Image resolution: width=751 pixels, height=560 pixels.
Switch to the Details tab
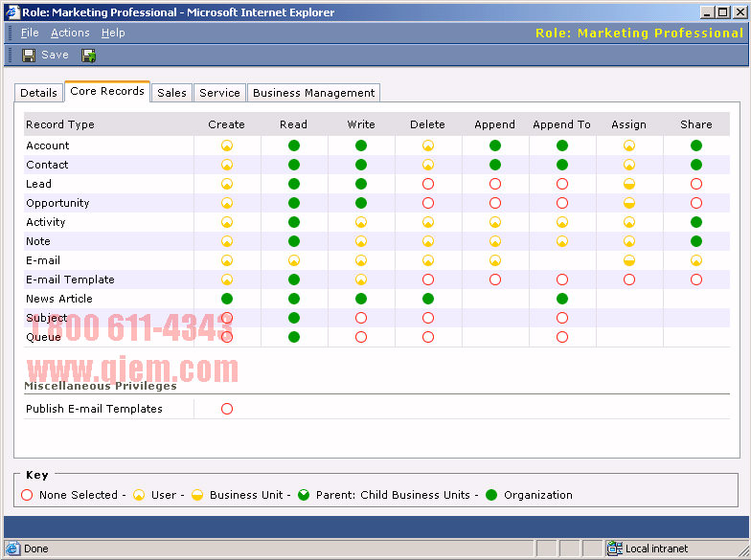(38, 92)
